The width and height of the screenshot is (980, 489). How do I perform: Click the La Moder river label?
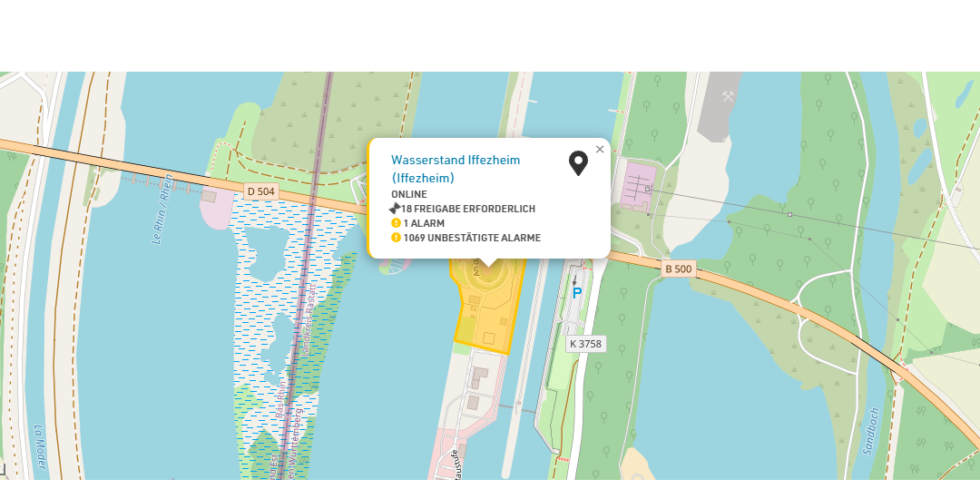pos(39,447)
